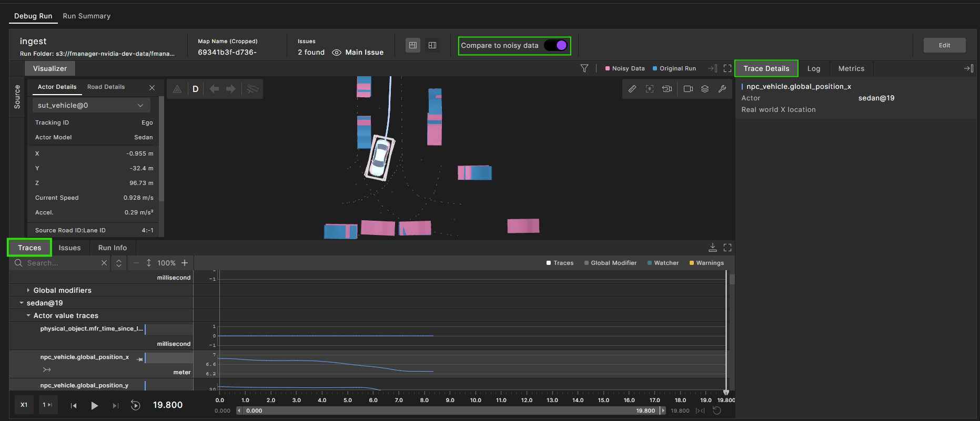
Task: Click the timeline range slider bar
Action: coord(451,410)
